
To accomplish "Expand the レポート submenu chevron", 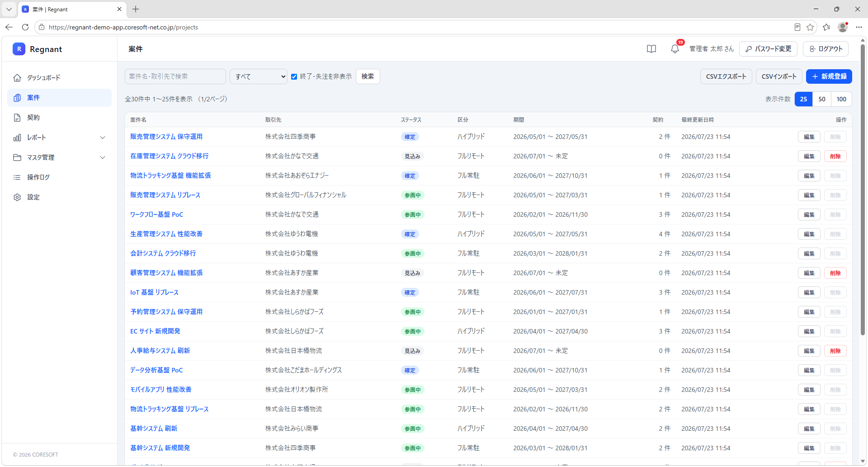I will pyautogui.click(x=103, y=138).
